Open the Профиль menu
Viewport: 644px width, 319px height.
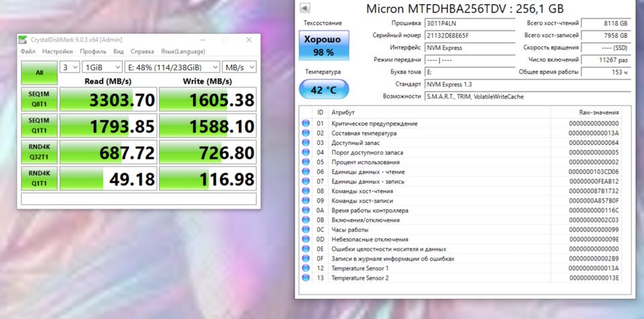pos(93,52)
